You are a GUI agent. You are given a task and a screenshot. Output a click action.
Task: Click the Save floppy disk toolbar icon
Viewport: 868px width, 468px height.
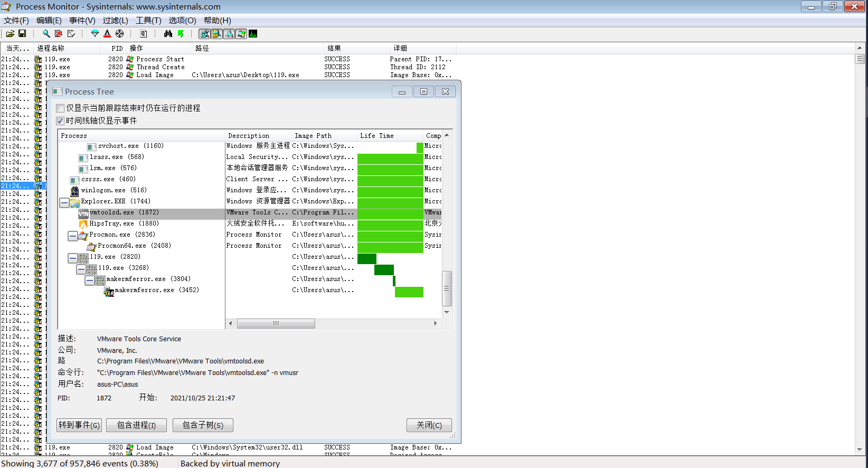click(x=22, y=34)
